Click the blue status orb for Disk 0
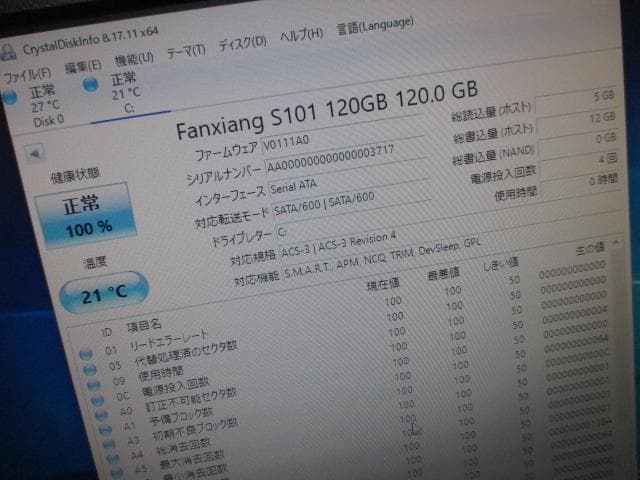Screen dimensions: 640x480 click(10, 97)
